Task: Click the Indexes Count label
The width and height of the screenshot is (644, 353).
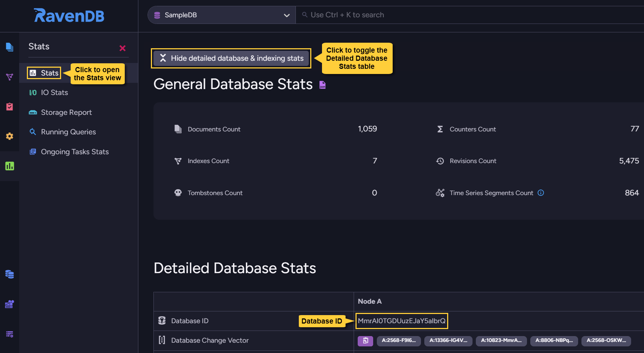Action: pos(208,161)
